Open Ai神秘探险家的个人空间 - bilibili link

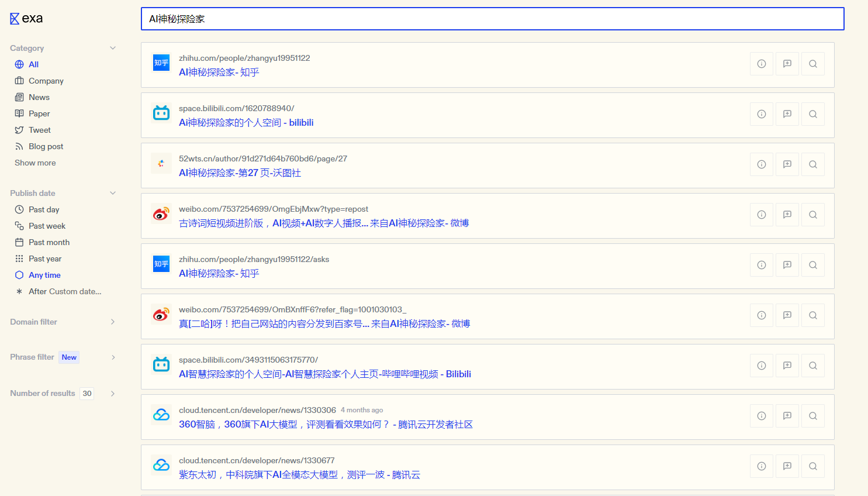tap(246, 122)
